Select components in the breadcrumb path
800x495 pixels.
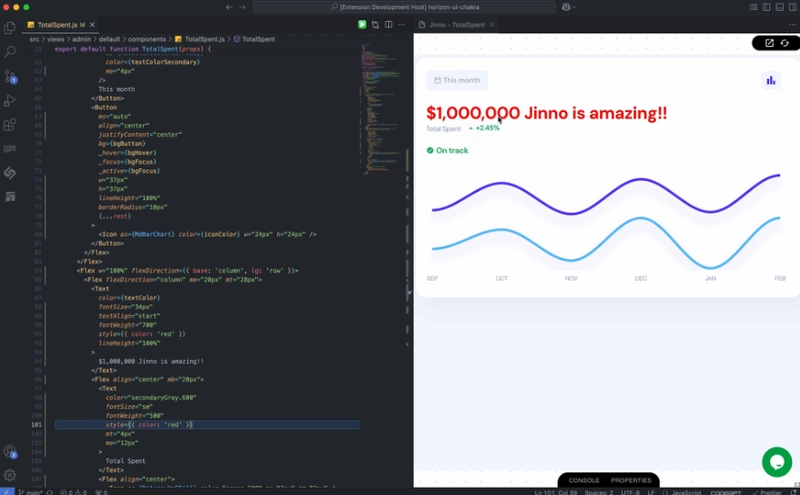[146, 39]
